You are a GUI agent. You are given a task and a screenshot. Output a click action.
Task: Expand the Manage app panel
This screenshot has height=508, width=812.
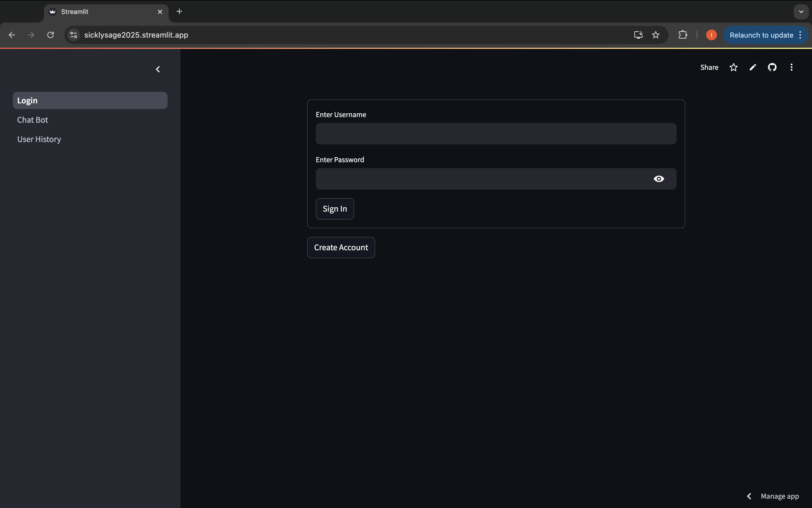(x=773, y=496)
